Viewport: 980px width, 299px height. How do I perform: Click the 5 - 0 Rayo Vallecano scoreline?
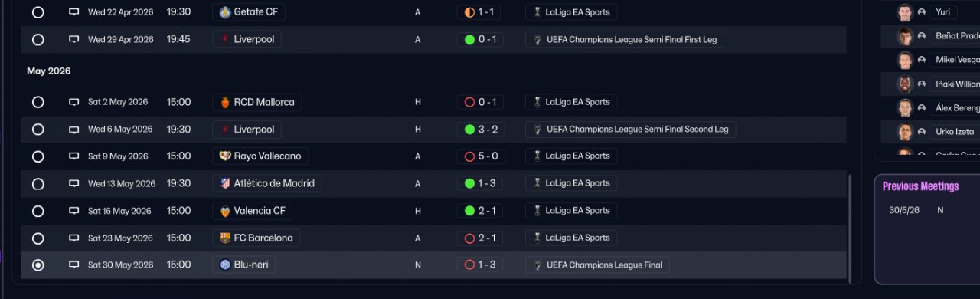coord(480,156)
